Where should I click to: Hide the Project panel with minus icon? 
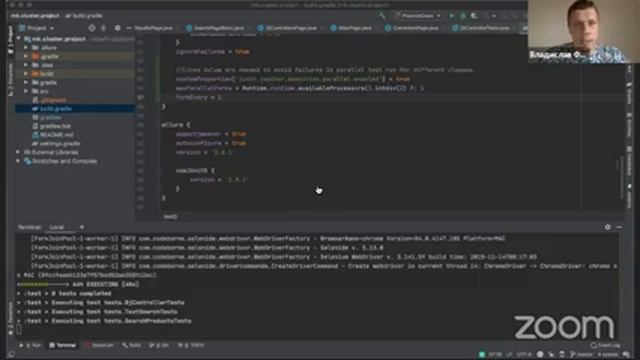pyautogui.click(x=129, y=28)
